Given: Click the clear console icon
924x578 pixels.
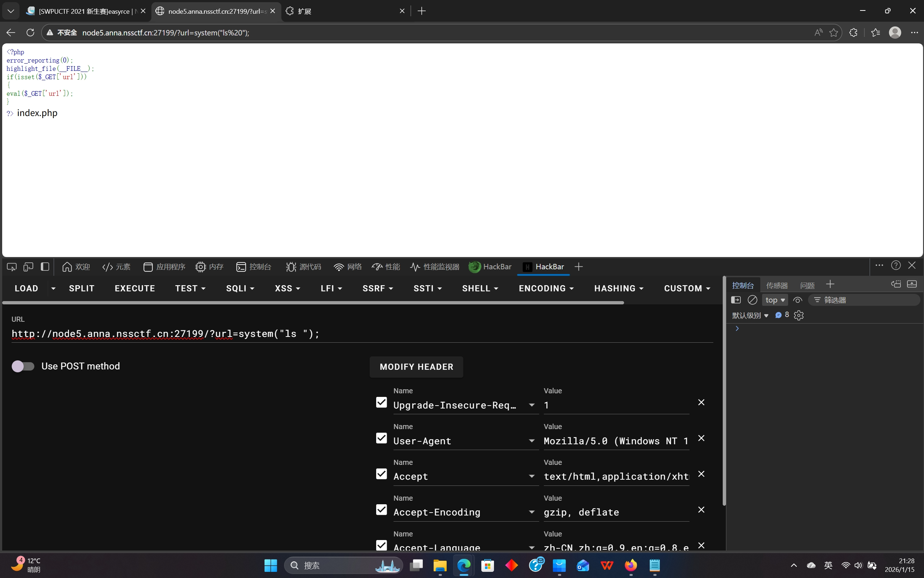Looking at the screenshot, I should (x=752, y=300).
